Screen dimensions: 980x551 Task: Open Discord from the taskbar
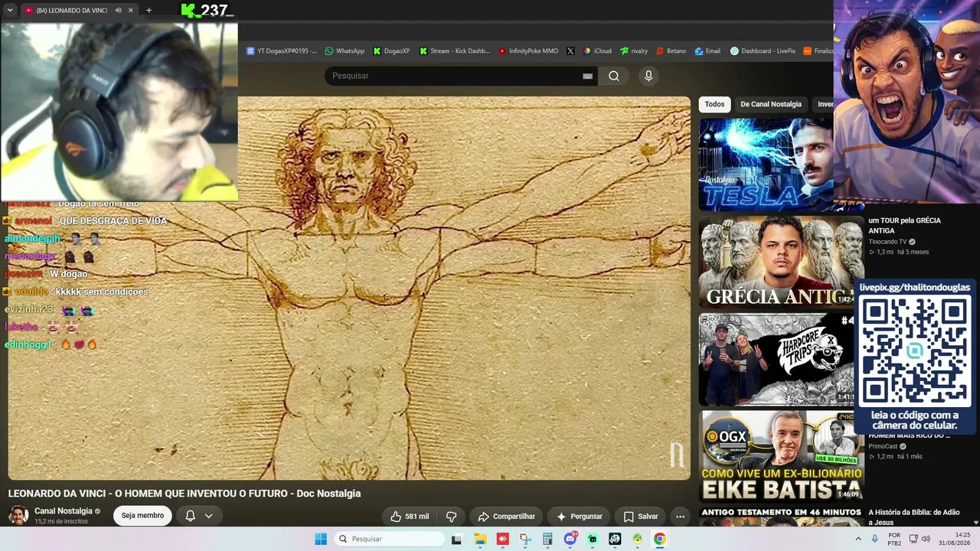point(570,539)
